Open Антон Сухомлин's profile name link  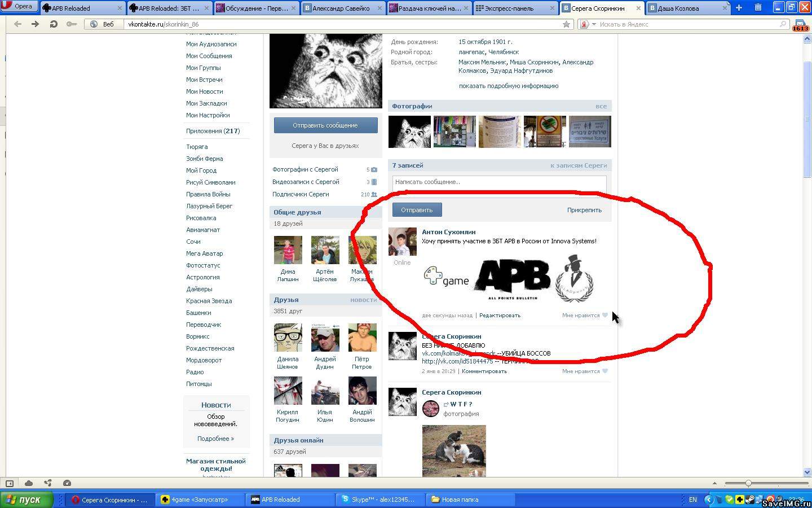448,232
